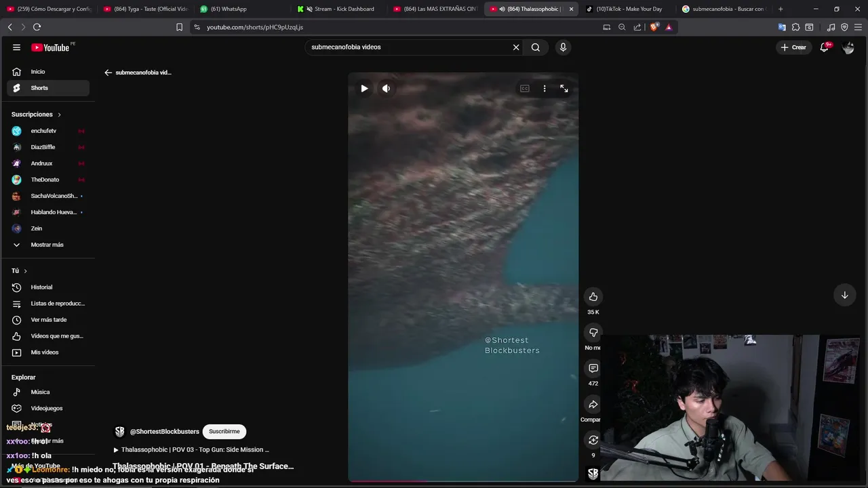
Task: Expand the Tú section
Action: coord(19,271)
